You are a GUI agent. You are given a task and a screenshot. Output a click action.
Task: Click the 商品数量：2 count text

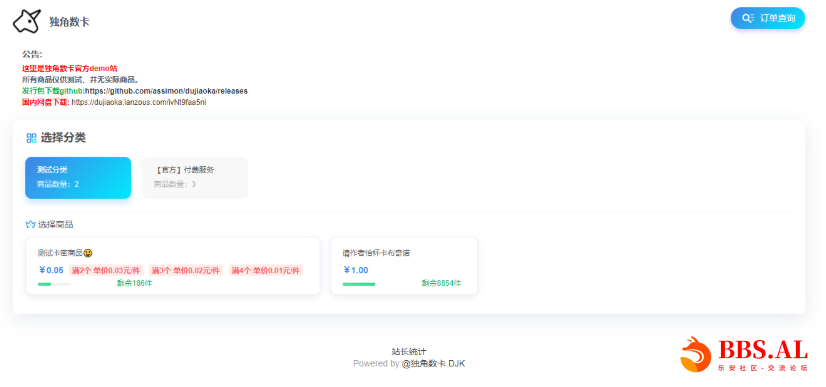click(58, 184)
